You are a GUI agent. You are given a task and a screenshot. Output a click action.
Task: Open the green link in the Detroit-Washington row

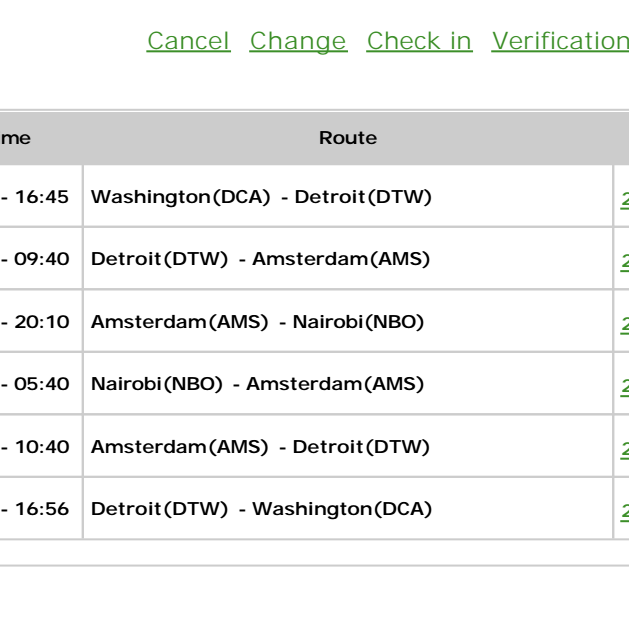click(625, 512)
